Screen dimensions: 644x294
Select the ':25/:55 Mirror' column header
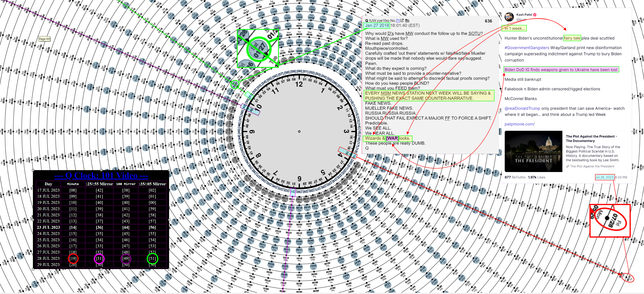100,184
